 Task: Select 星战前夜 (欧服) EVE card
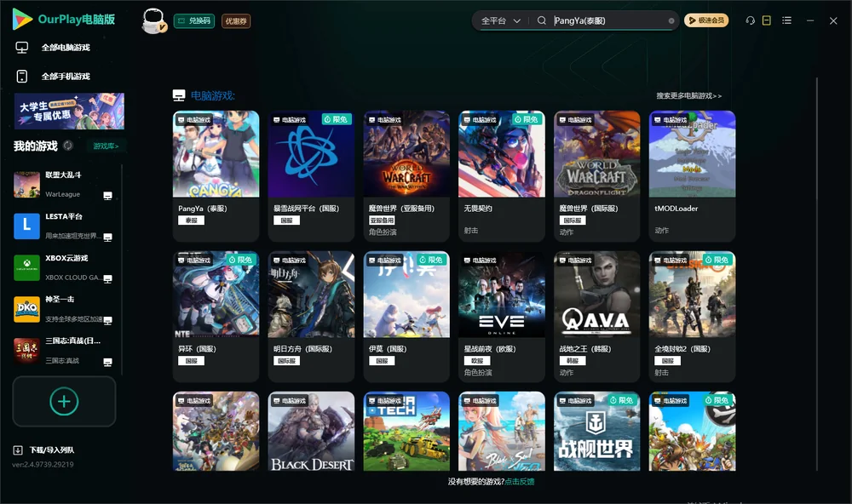pos(502,317)
